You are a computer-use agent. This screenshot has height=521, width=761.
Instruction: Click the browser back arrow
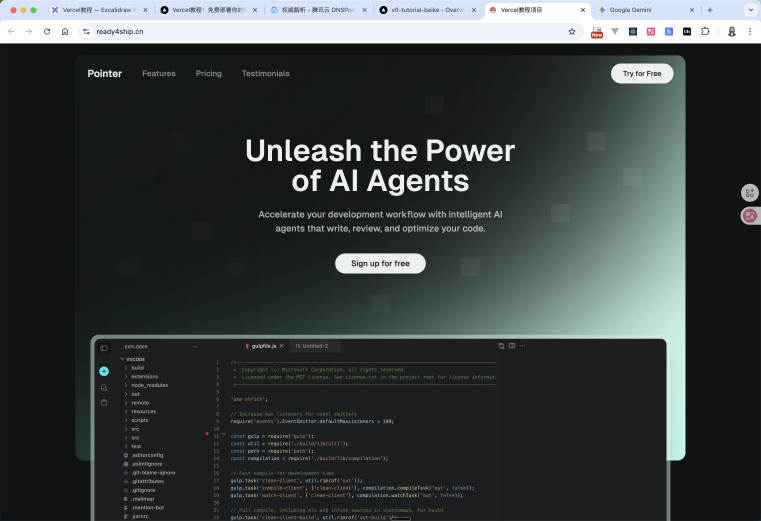click(12, 31)
